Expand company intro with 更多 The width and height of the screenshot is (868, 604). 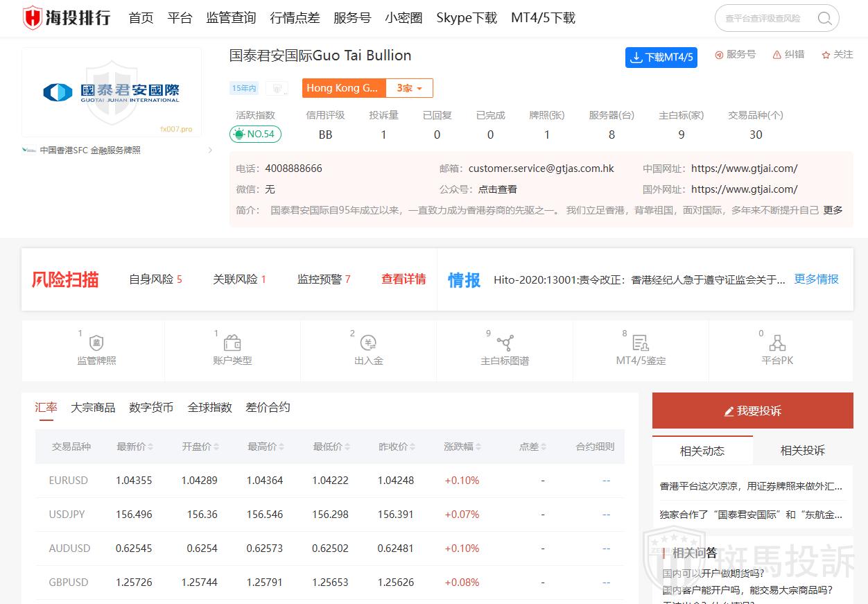tap(833, 210)
